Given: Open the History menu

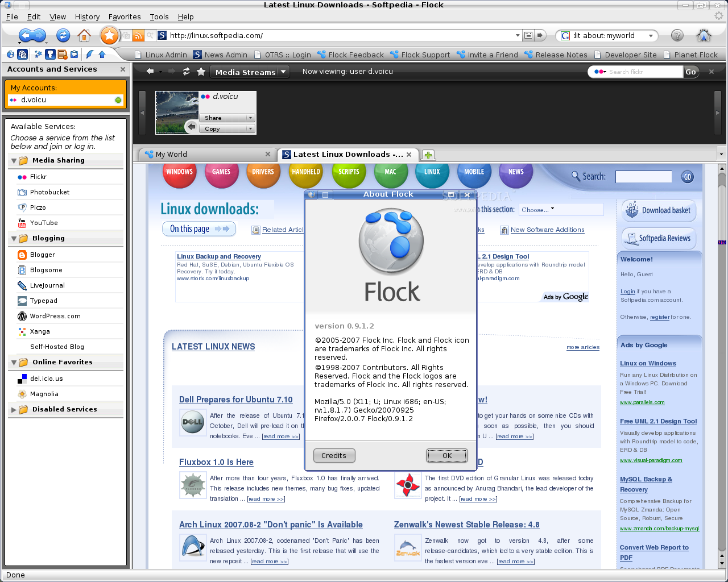Looking at the screenshot, I should (87, 17).
